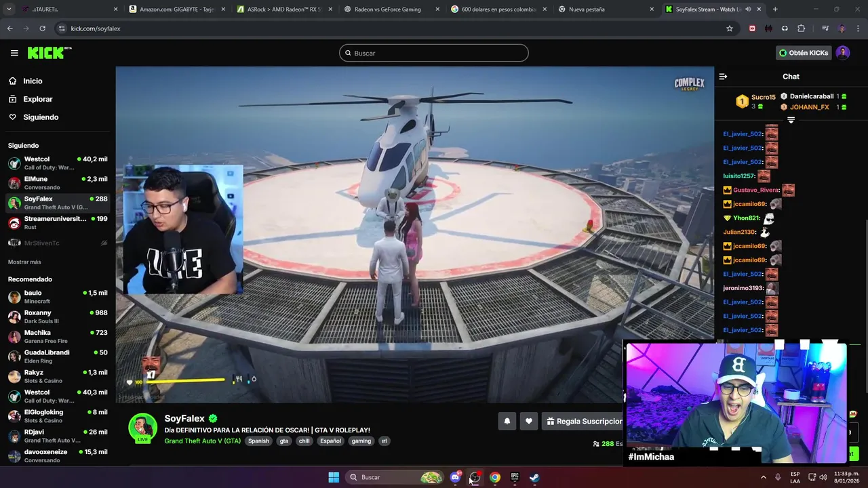The height and width of the screenshot is (488, 868).
Task: Open offline MrStivenTc channel
Action: tap(58, 243)
